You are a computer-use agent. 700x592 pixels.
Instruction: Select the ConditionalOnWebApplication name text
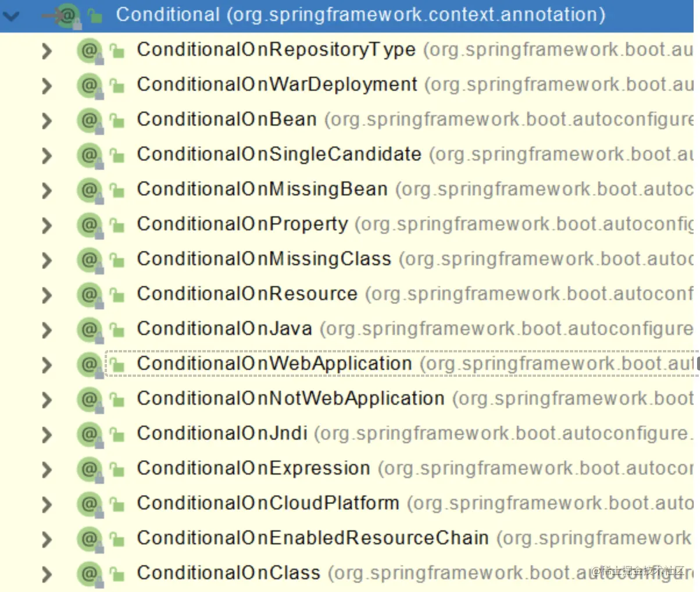click(x=274, y=364)
